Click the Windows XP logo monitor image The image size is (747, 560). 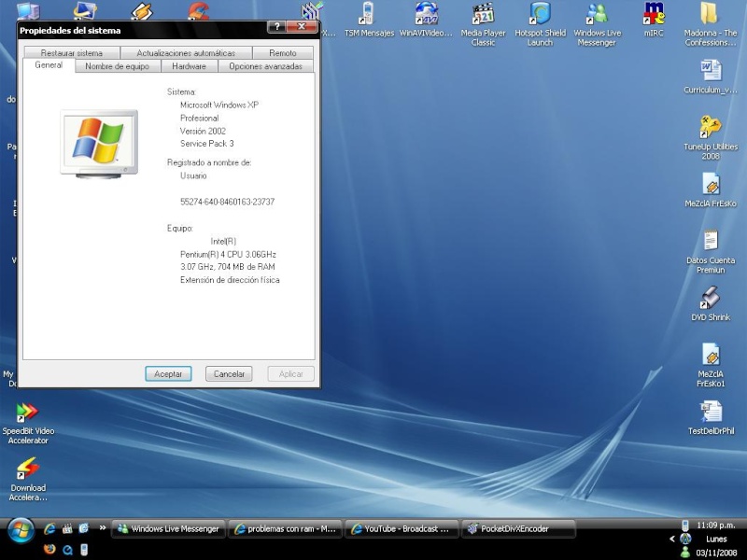[x=99, y=144]
